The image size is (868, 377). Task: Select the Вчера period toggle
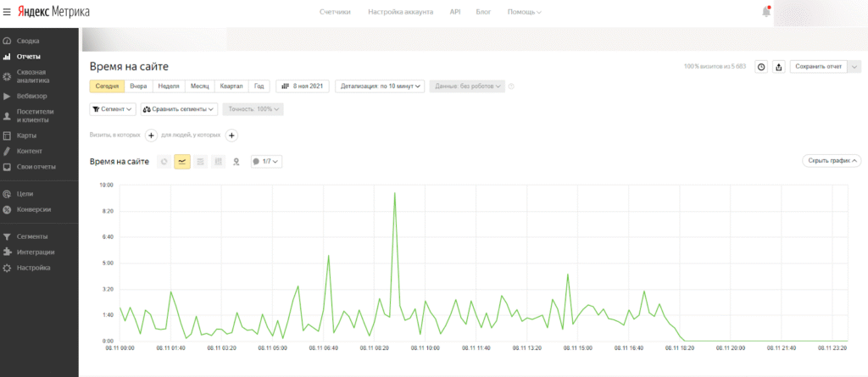click(138, 86)
